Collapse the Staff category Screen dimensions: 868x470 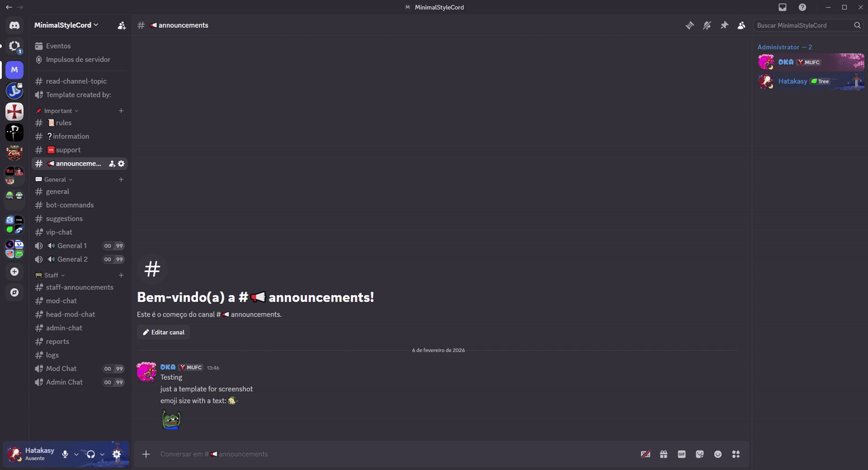[50, 275]
